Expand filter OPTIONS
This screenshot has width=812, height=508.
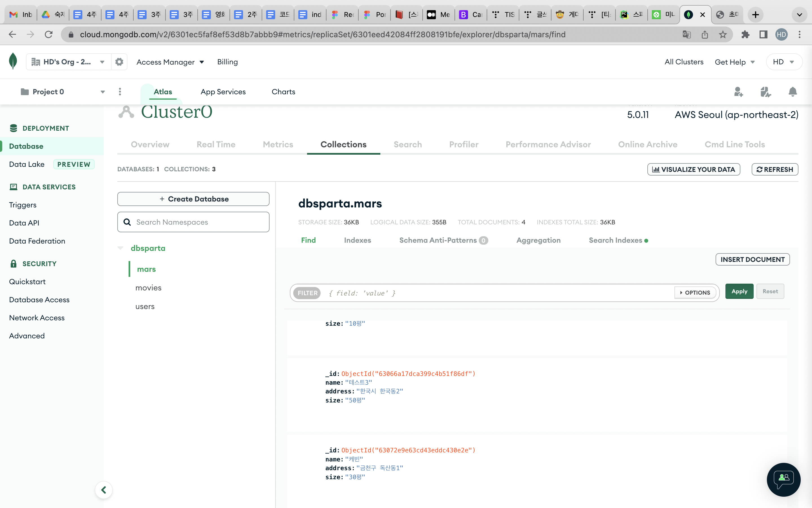(x=695, y=293)
